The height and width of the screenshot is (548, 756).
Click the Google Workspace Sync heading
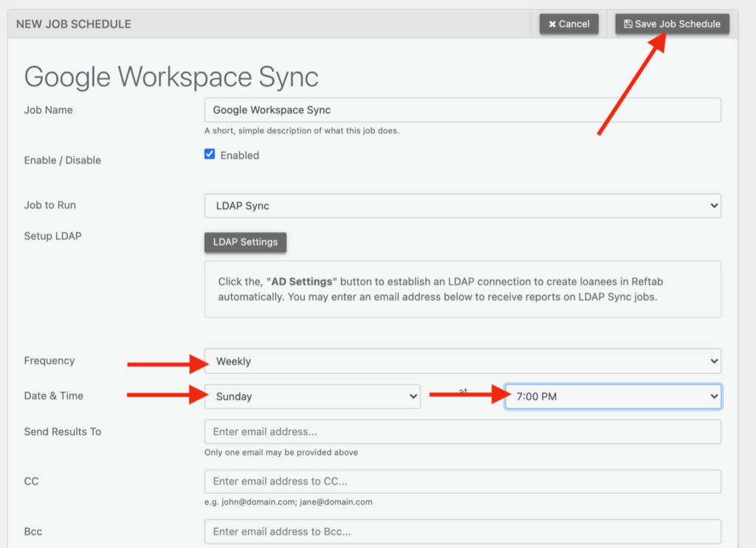tap(171, 77)
